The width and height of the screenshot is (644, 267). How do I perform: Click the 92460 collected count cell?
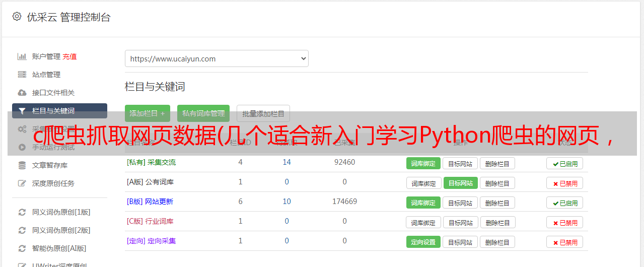[344, 162]
